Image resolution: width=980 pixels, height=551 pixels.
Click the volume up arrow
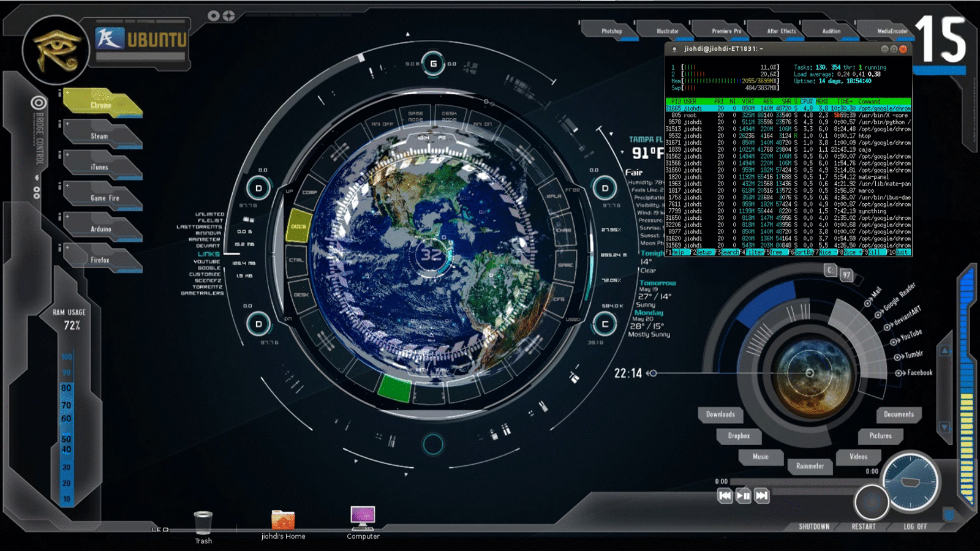tap(945, 351)
